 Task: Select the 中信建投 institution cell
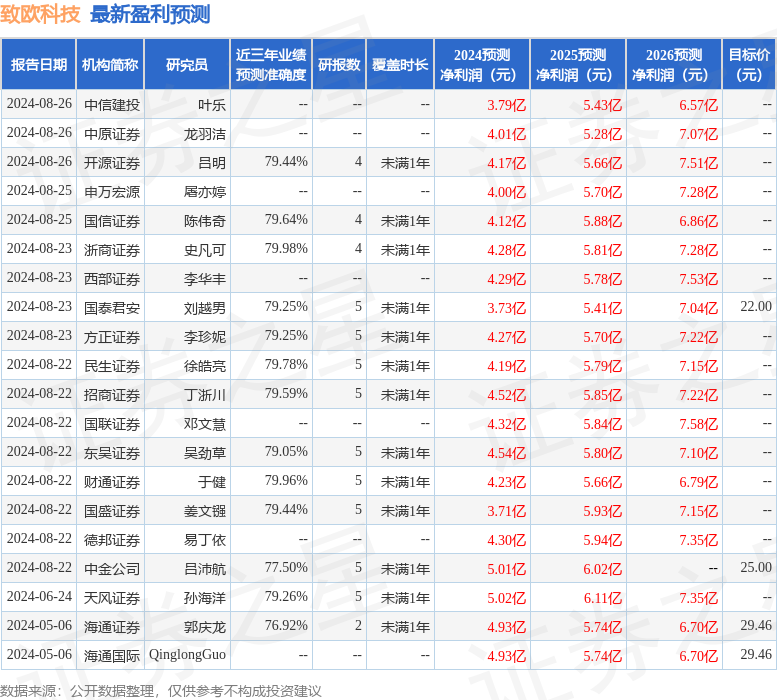(112, 105)
